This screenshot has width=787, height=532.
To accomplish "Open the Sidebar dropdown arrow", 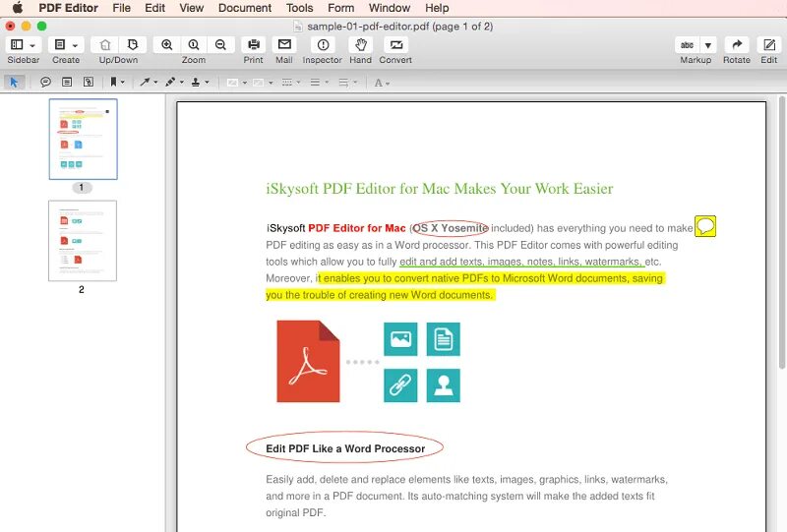I will coord(32,45).
